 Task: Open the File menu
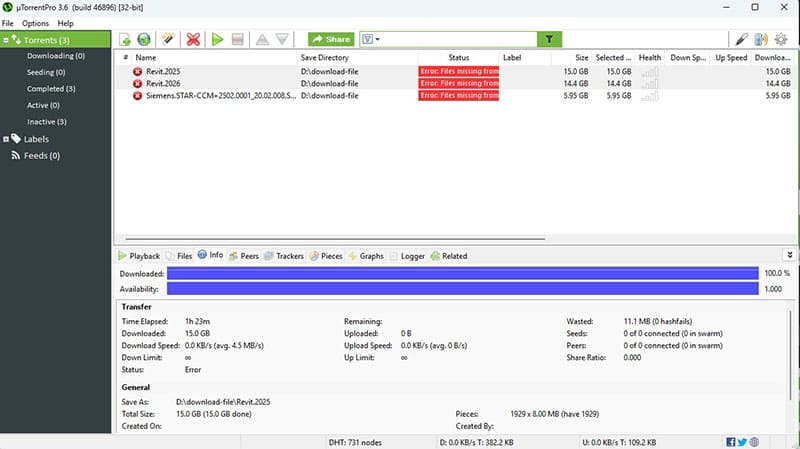tap(8, 23)
